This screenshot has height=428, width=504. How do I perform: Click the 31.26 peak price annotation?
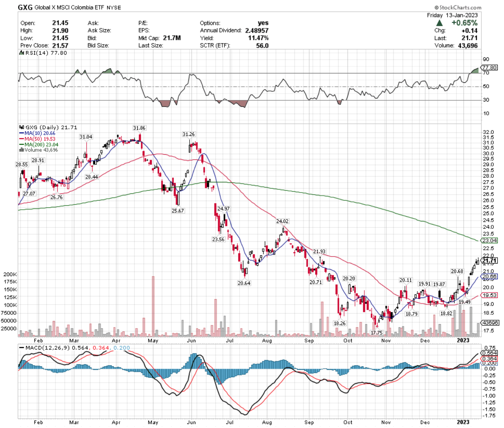(188, 134)
